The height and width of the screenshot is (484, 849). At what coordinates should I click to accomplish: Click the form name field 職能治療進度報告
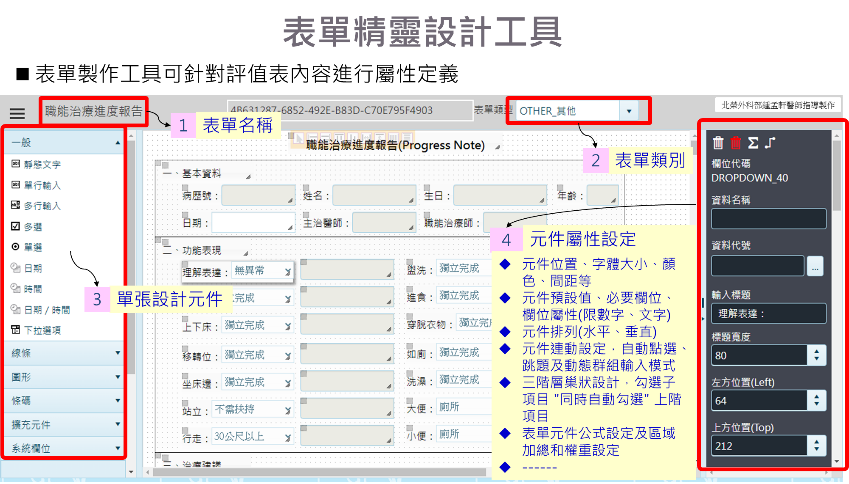coord(94,112)
